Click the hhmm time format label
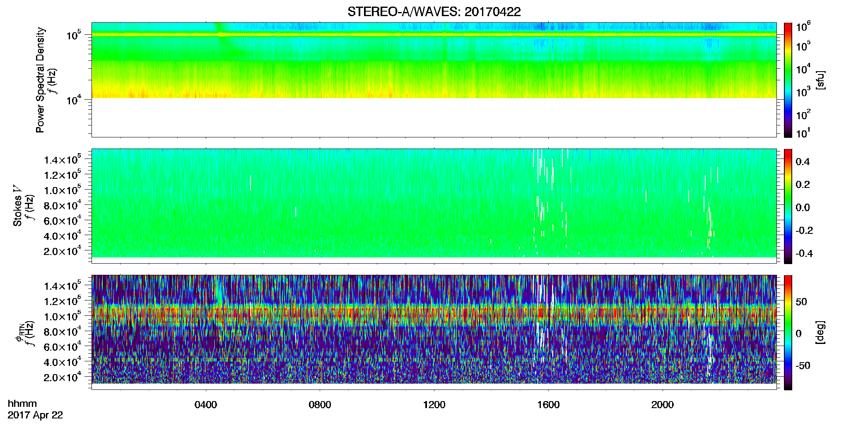This screenshot has height=447, width=868. point(22,404)
